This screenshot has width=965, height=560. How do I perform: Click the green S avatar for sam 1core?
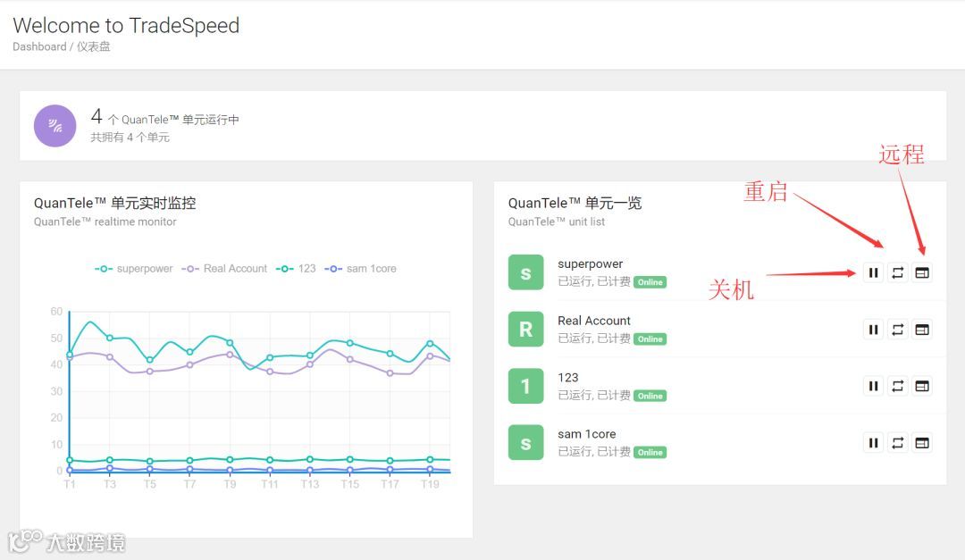525,442
